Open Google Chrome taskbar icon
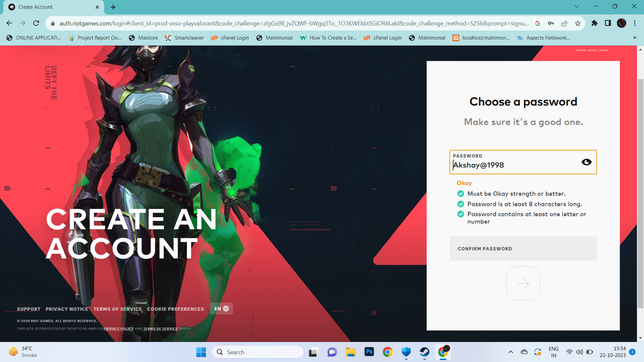 [387, 352]
